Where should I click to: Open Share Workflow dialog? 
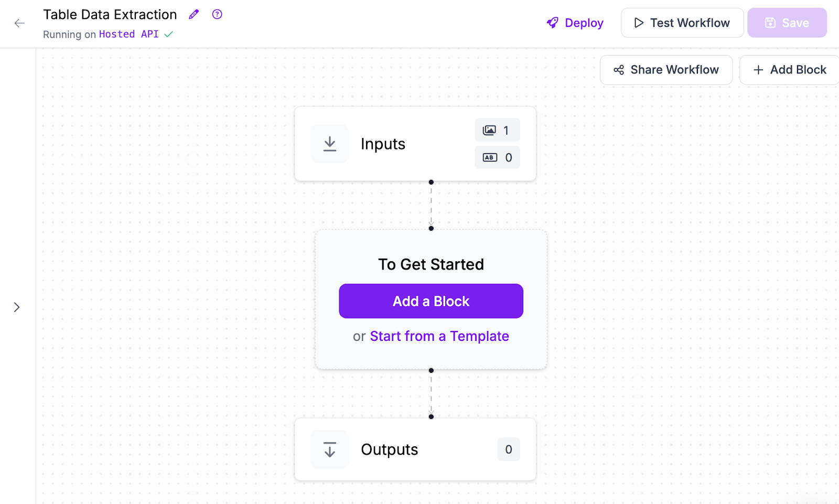[x=666, y=70]
